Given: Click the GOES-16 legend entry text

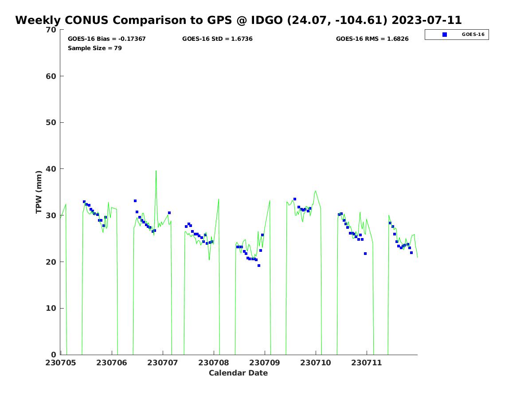Looking at the screenshot, I should pyautogui.click(x=473, y=34).
